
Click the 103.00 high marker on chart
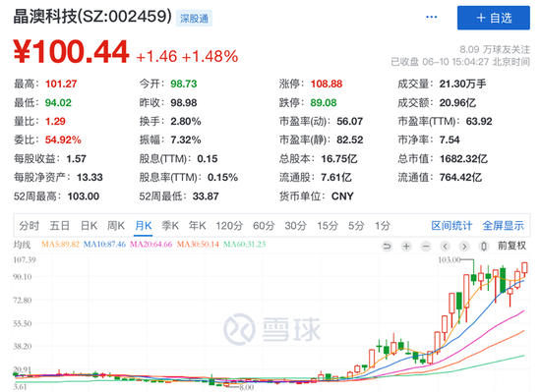click(450, 260)
